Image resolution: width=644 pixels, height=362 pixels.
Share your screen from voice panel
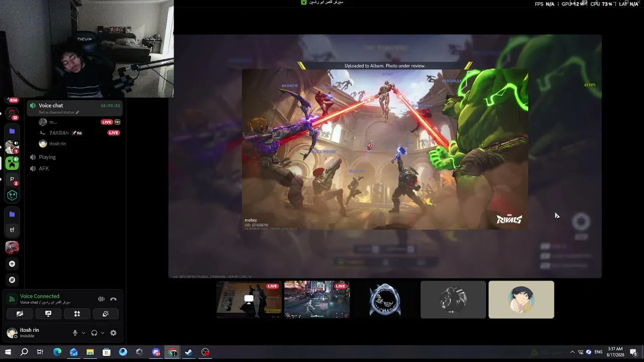[x=48, y=314]
